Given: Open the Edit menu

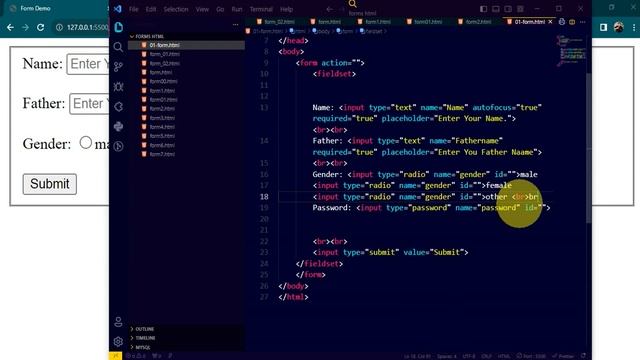Looking at the screenshot, I should [x=151, y=9].
